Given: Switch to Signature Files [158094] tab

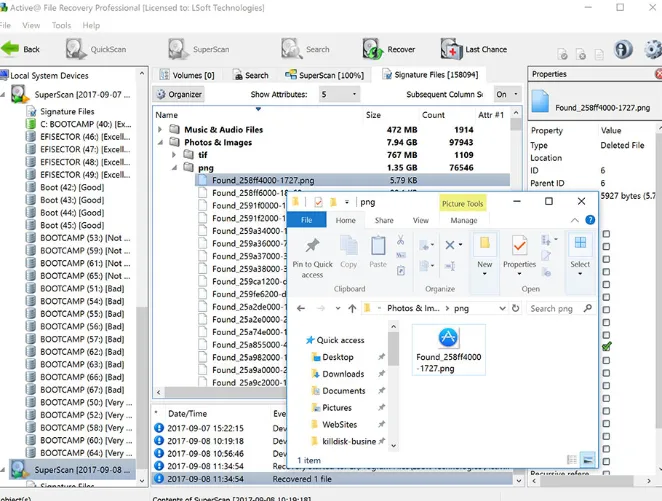Looking at the screenshot, I should 430,75.
